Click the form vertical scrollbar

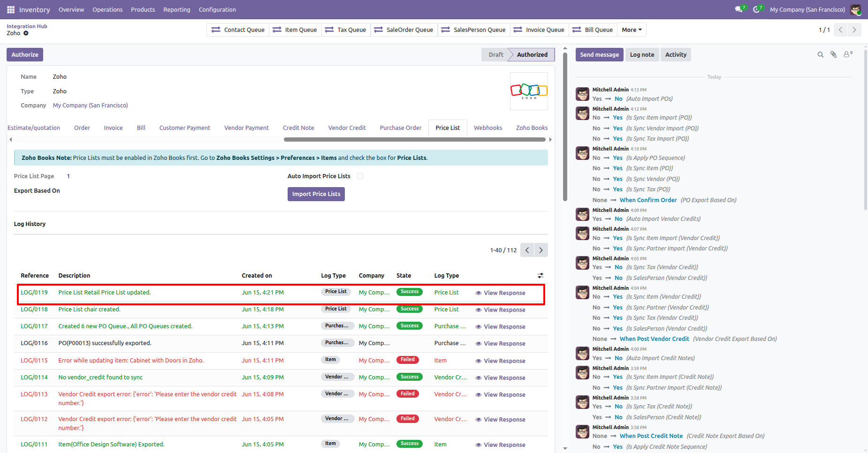[x=565, y=126]
